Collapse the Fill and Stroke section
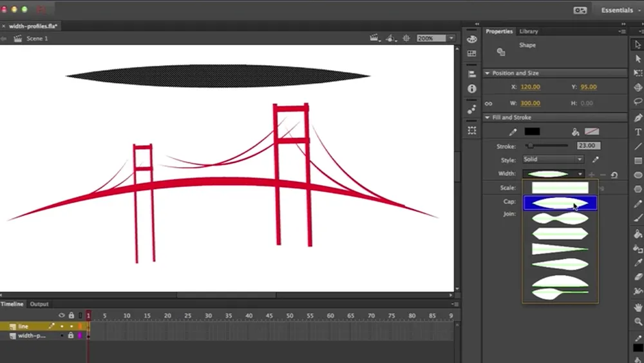The width and height of the screenshot is (644, 363). (488, 117)
